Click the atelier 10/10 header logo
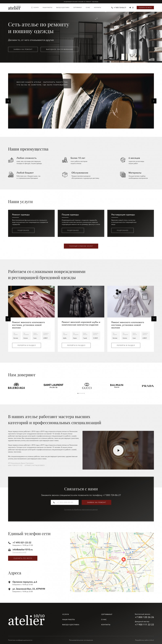Screen dimensions: 162x644 14,8
